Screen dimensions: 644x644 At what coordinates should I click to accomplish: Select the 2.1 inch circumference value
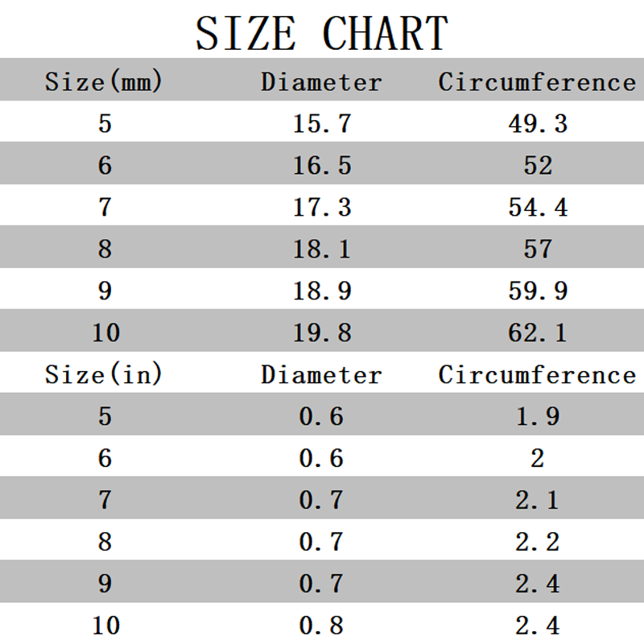(x=538, y=500)
